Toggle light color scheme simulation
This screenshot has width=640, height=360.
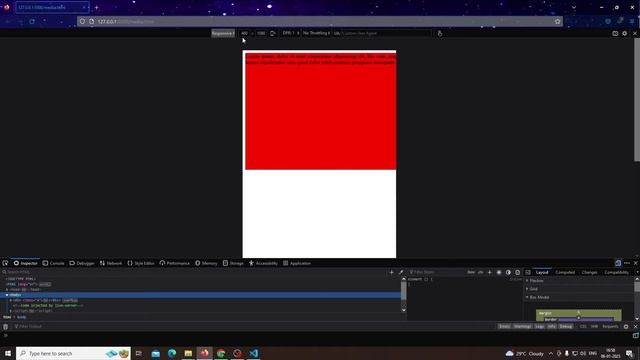coord(499,272)
